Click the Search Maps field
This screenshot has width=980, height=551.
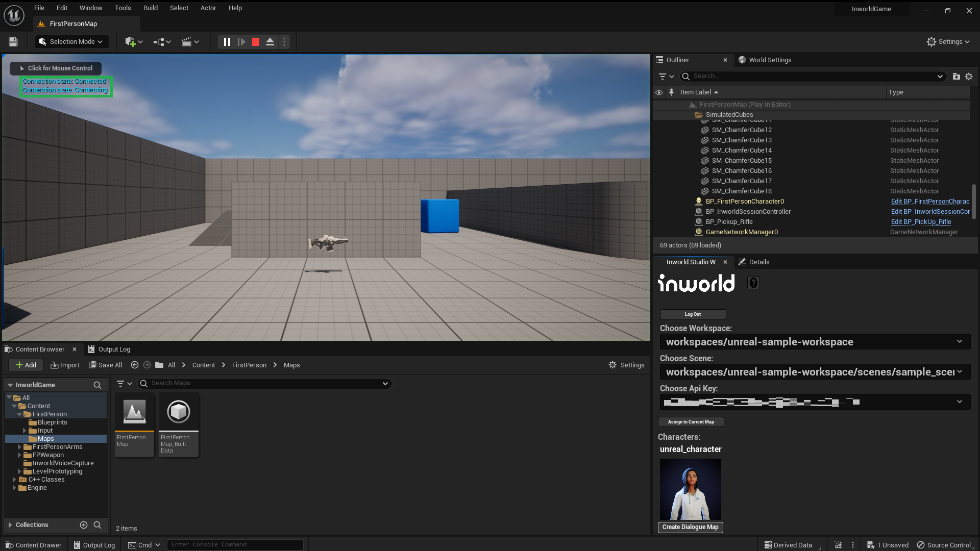264,384
